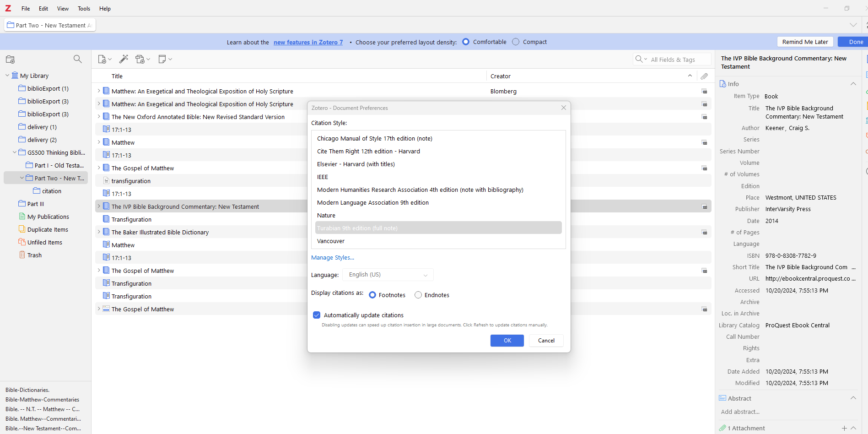
Task: Open the Edit menu
Action: pos(43,8)
